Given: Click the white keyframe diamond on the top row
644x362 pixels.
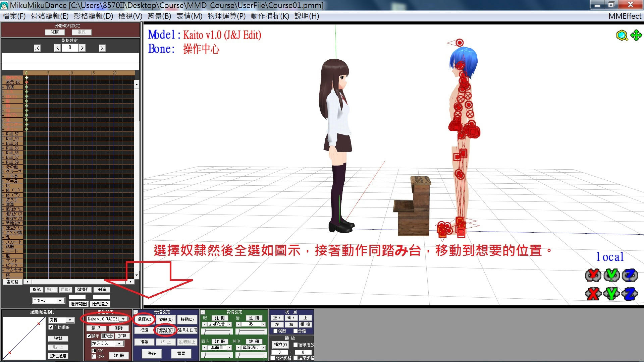Looking at the screenshot, I should 26,77.
